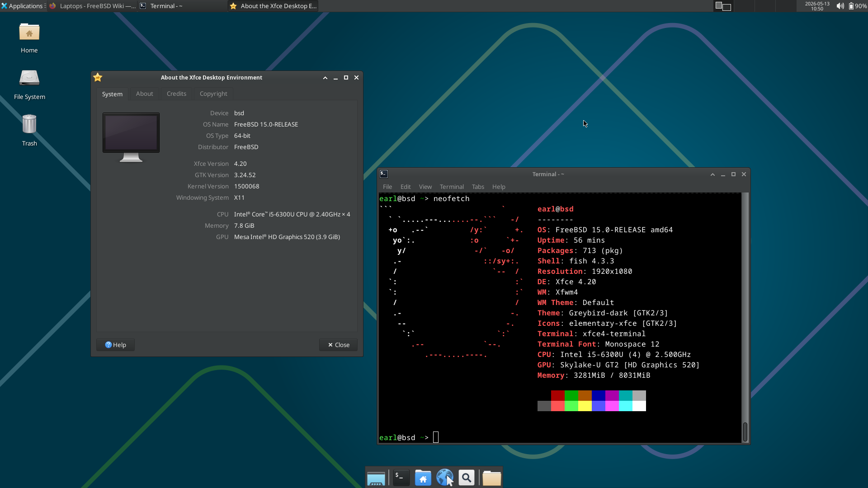This screenshot has width=868, height=488.
Task: Open the Credits tab
Action: coord(176,94)
